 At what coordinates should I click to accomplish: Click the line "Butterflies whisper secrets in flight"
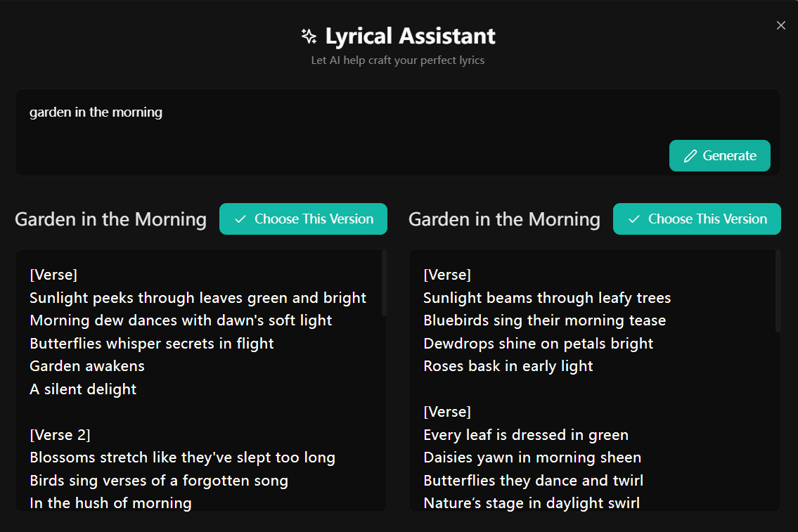coord(151,344)
